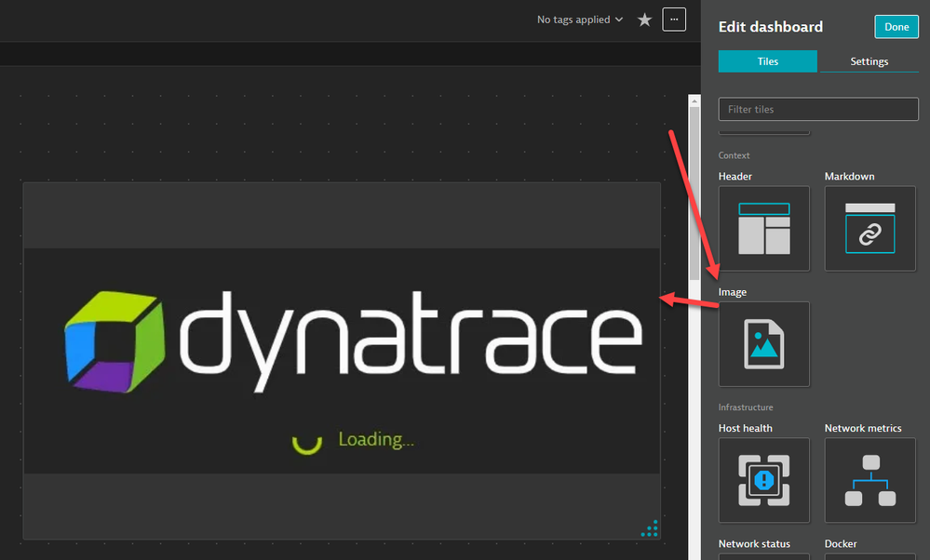
Task: Switch to the Tiles tab
Action: [x=767, y=61]
